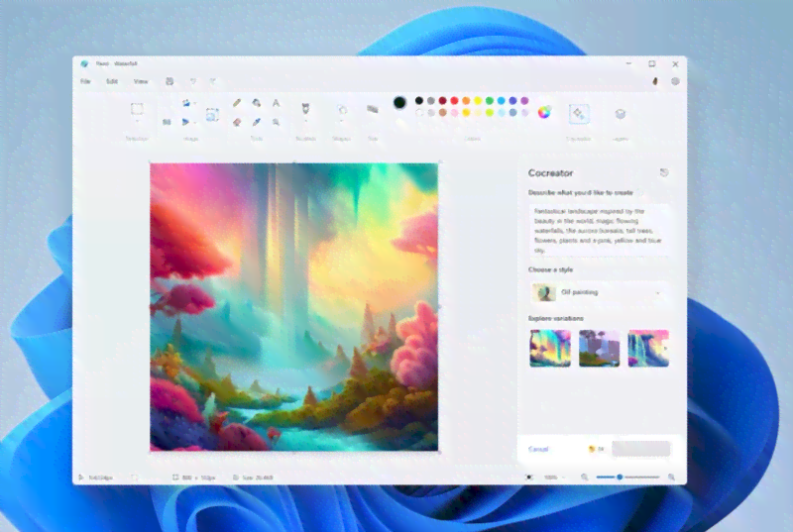Expand the Selection options dropdown arrow
This screenshot has width=793, height=532.
(137, 122)
